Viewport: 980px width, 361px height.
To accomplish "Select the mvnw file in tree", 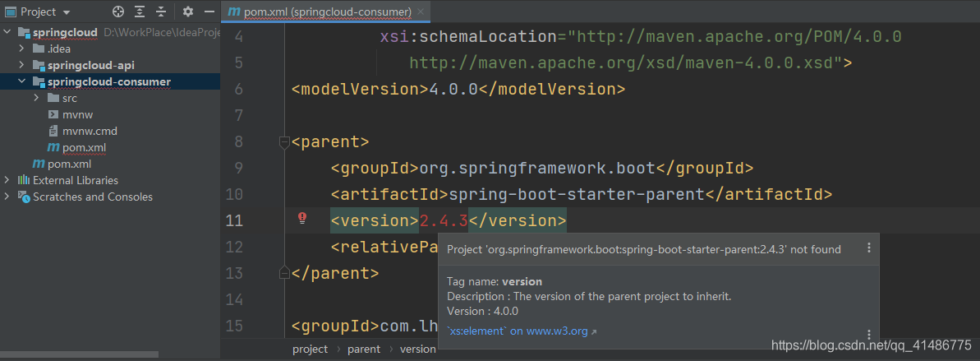I will pos(77,114).
